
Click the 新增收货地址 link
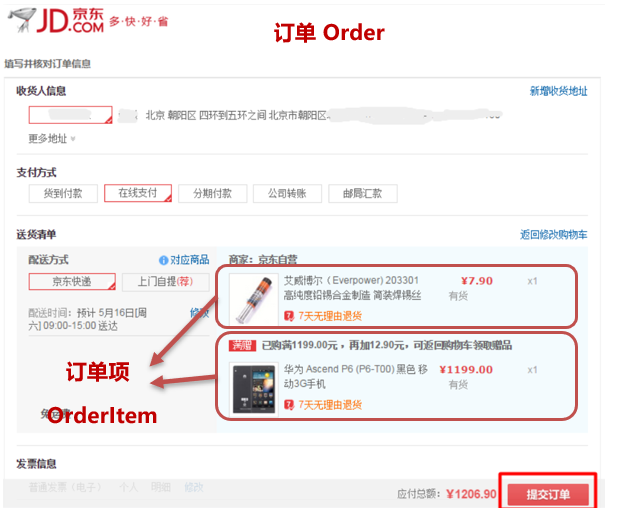coord(558,92)
